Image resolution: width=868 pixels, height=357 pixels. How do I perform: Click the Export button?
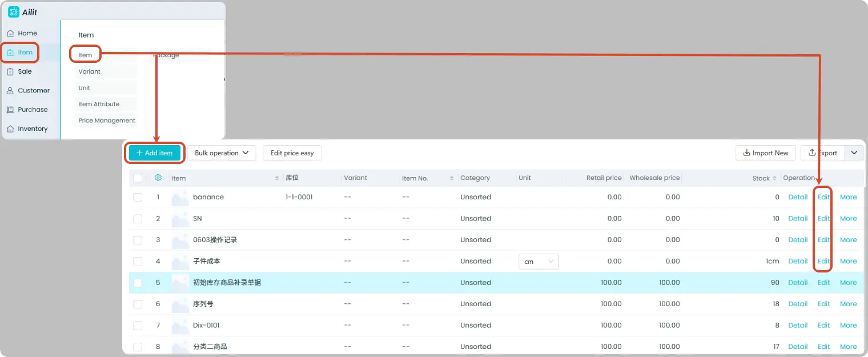coord(823,153)
